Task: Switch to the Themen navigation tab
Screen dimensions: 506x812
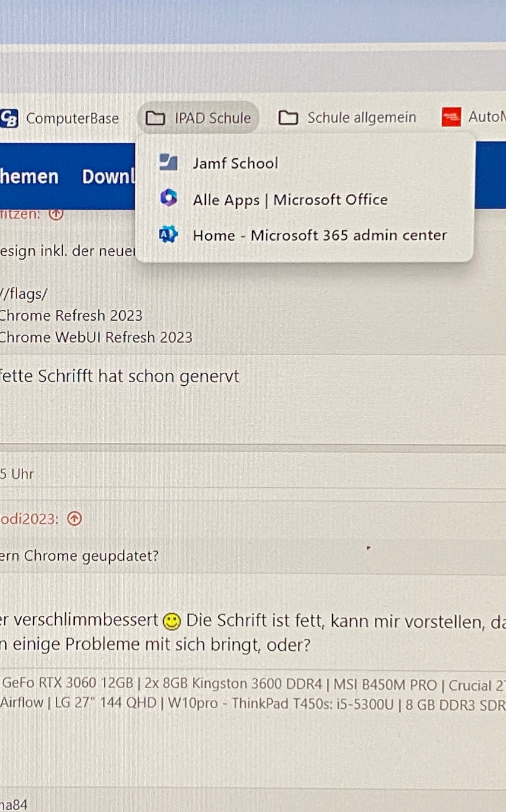Action: click(x=29, y=177)
